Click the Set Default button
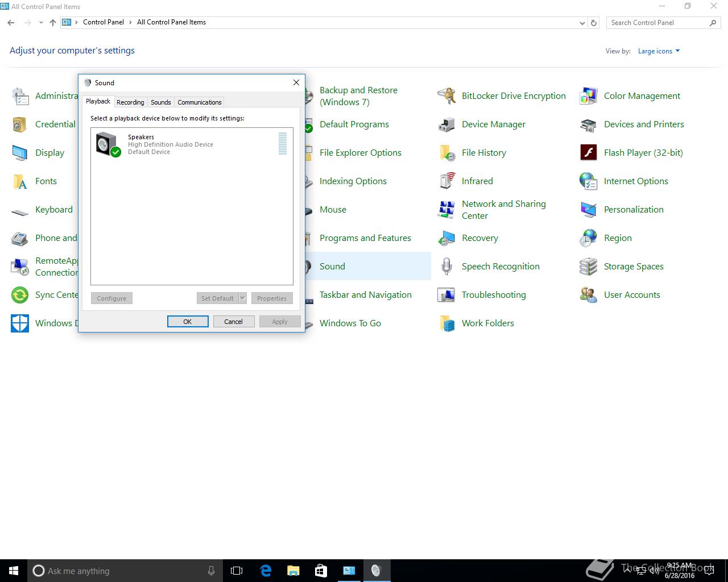This screenshot has width=728, height=582. point(217,298)
